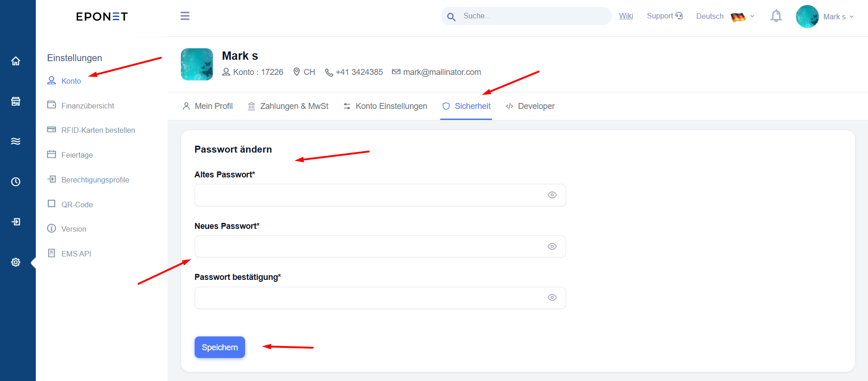
Task: Open the Developer tab
Action: [530, 106]
